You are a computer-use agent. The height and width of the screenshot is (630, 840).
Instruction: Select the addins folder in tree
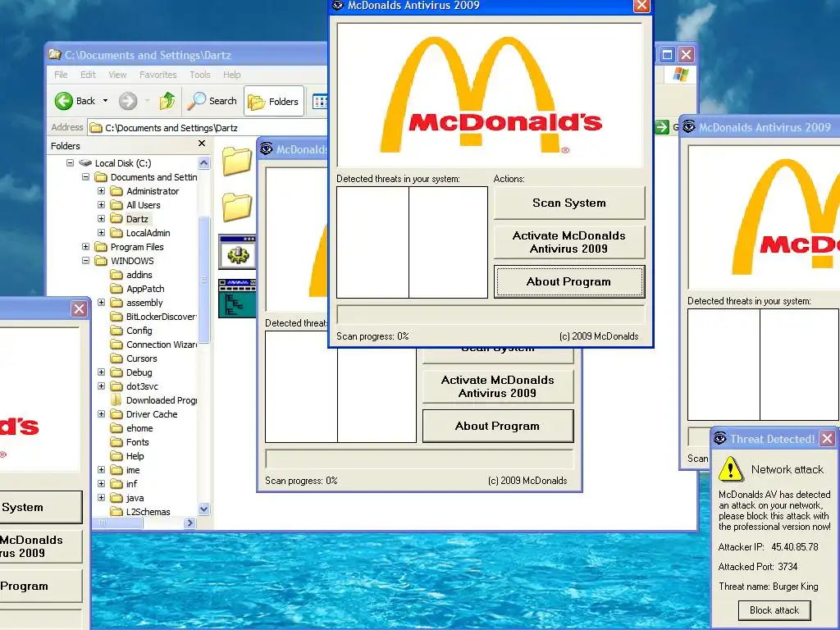point(139,275)
